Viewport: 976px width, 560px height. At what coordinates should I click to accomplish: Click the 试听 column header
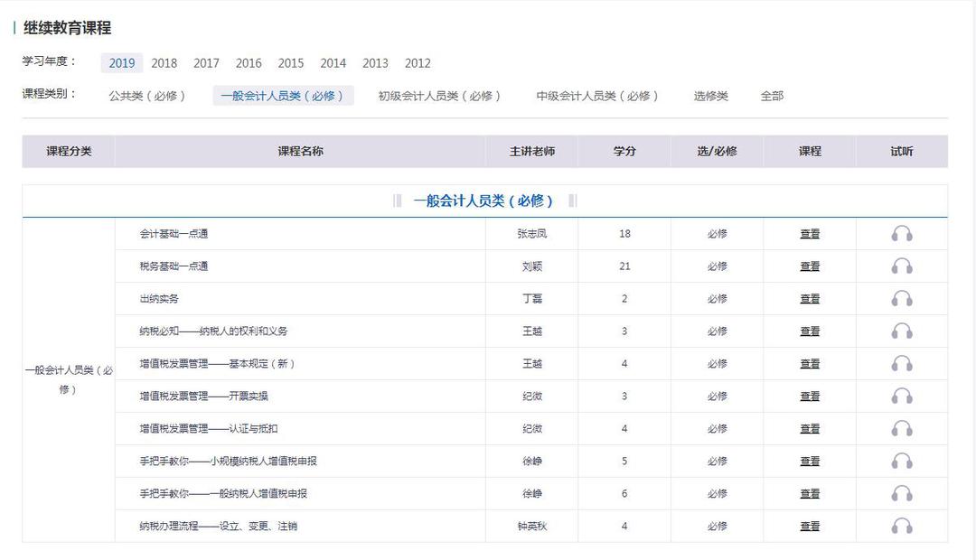pyautogui.click(x=902, y=151)
